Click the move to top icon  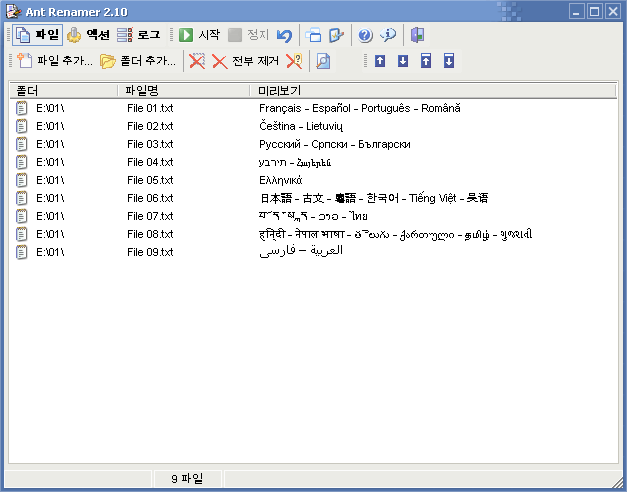click(426, 61)
